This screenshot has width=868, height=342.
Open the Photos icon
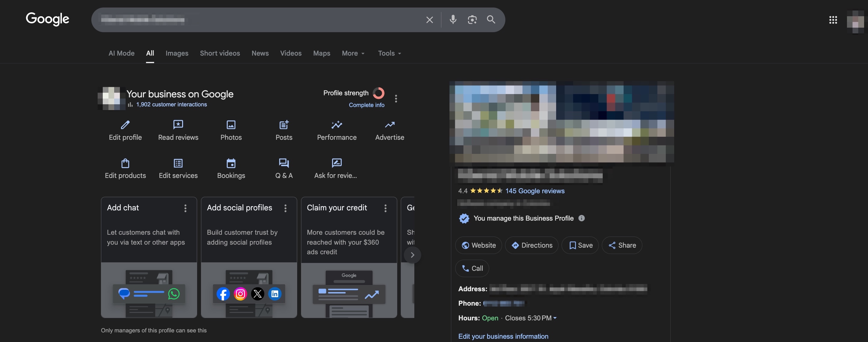click(231, 125)
